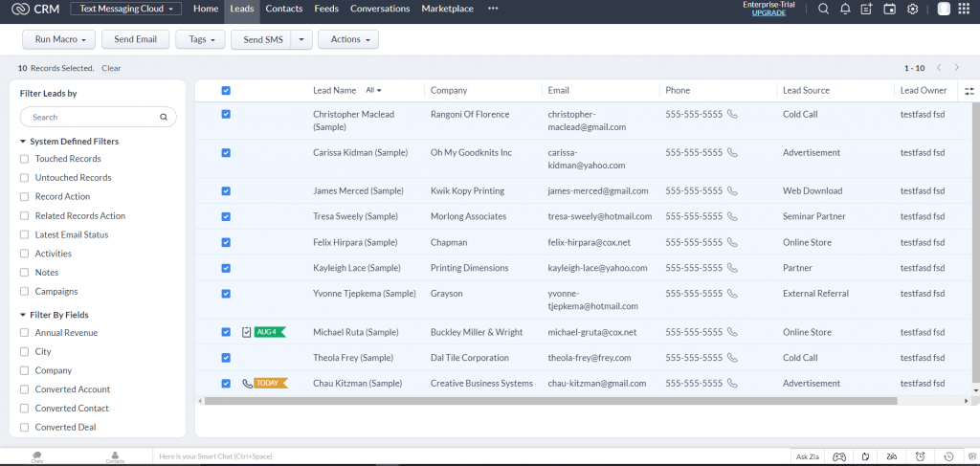Uncheck the select-all header checkbox

click(x=226, y=91)
